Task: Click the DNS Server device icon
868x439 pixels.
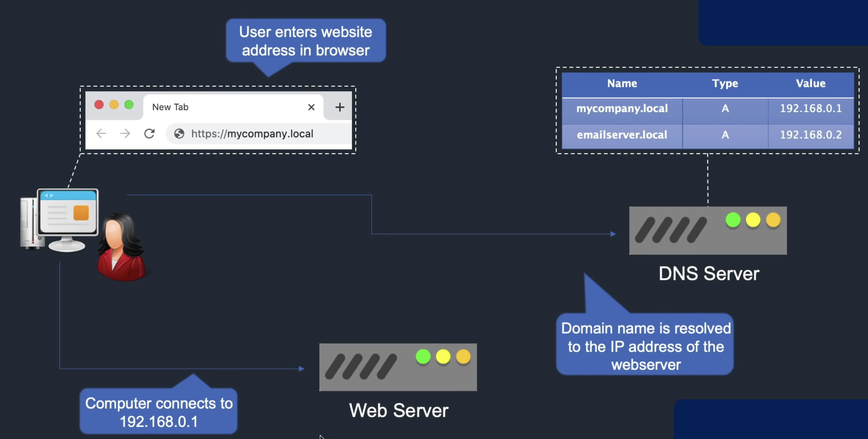Action: (x=708, y=231)
